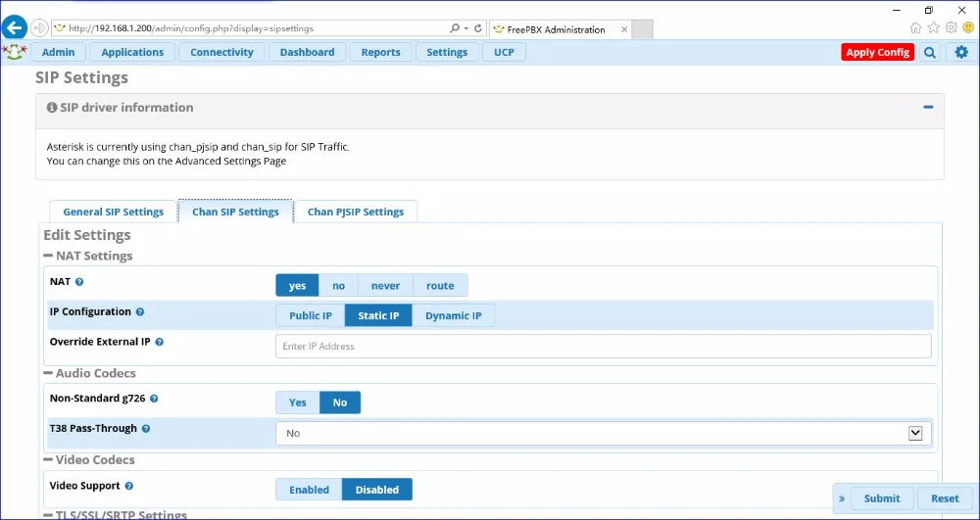The width and height of the screenshot is (980, 520).
Task: Open the browser tools gear icon
Action: click(x=952, y=27)
